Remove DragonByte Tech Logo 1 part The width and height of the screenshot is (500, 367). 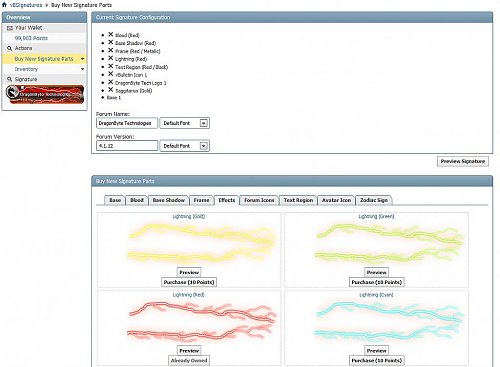(111, 82)
